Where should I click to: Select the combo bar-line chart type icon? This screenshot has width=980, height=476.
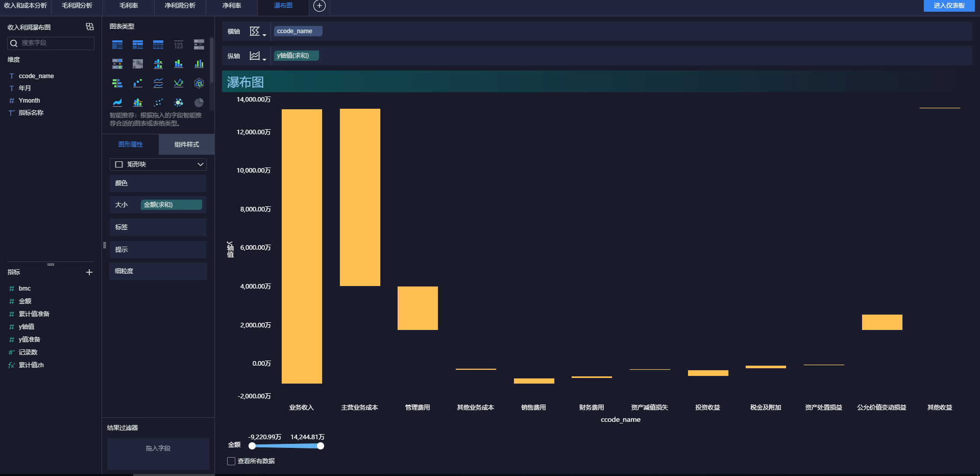pyautogui.click(x=138, y=103)
